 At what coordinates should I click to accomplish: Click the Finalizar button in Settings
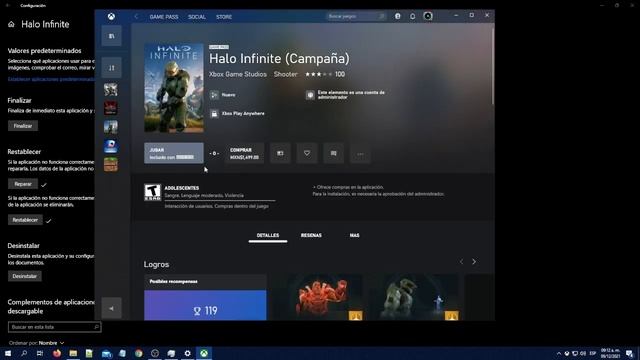tap(23, 126)
